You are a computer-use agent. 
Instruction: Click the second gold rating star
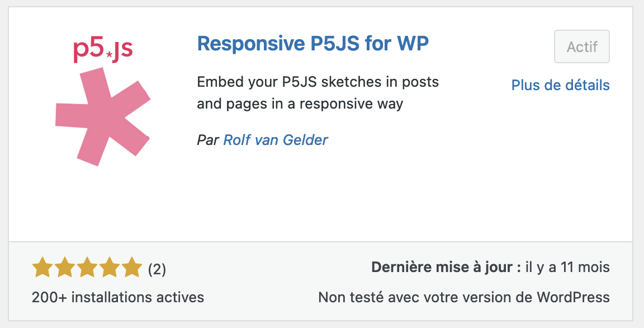tap(64, 267)
